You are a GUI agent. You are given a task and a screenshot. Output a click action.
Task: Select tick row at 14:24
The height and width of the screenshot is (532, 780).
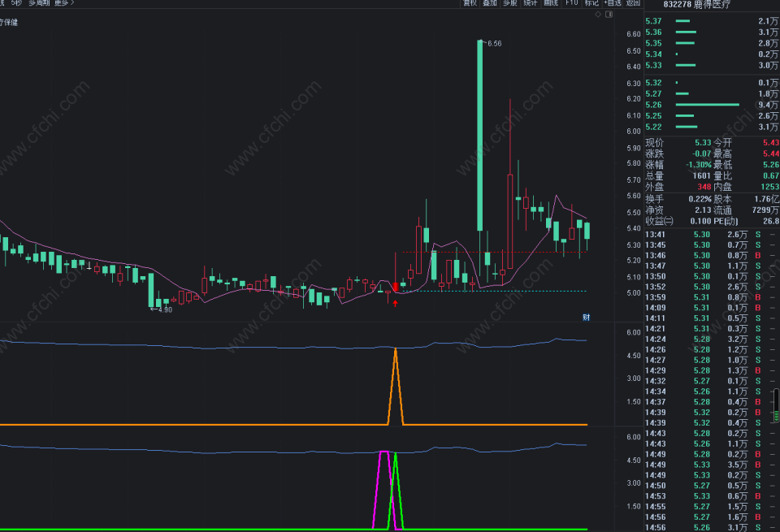(x=710, y=339)
